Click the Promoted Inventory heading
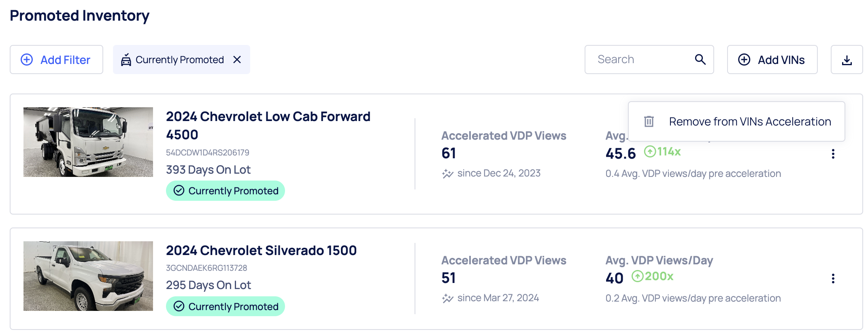 (79, 16)
